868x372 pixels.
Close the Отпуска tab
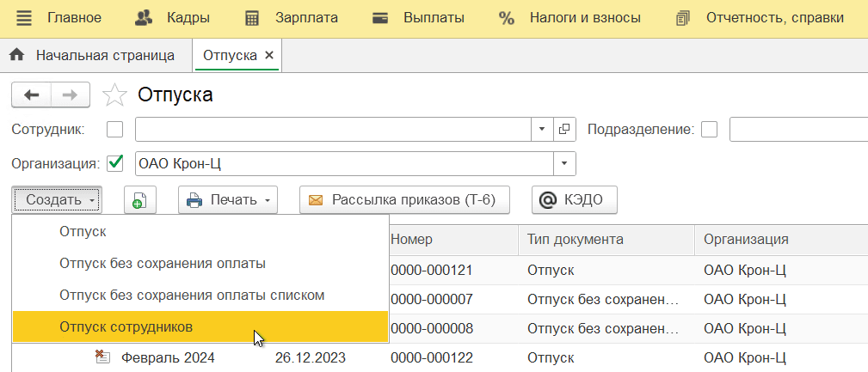269,55
